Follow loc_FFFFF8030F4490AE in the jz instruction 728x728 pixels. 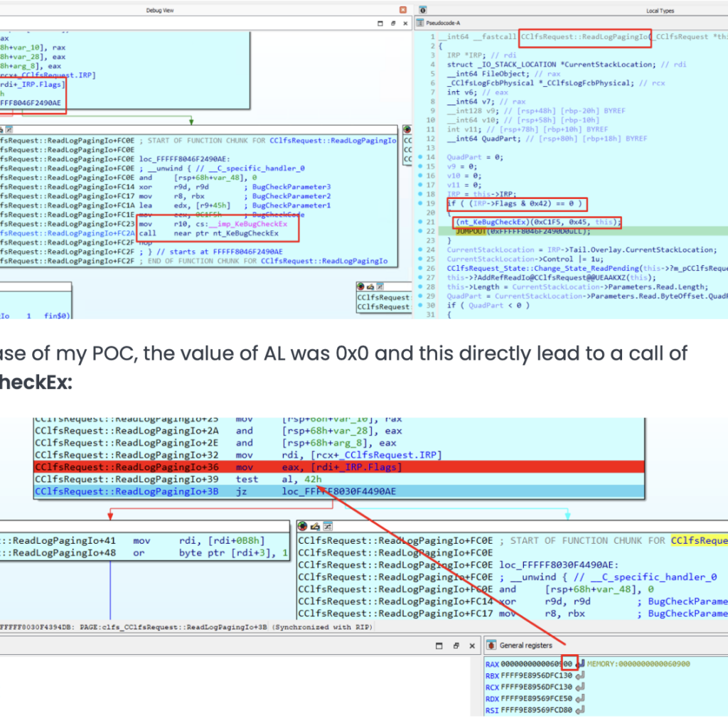tap(340, 491)
